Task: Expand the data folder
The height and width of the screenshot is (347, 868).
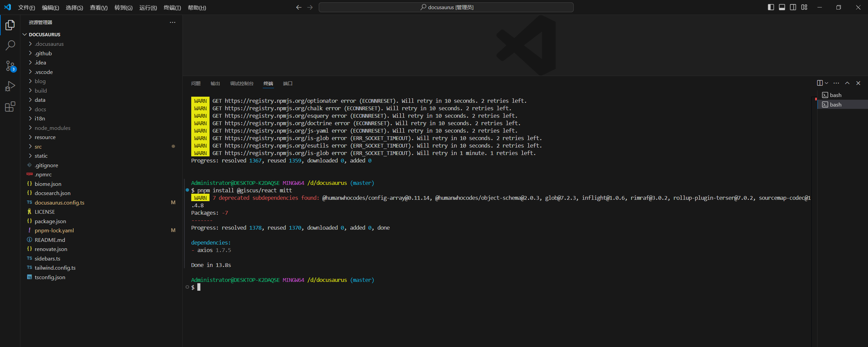Action: tap(101, 100)
